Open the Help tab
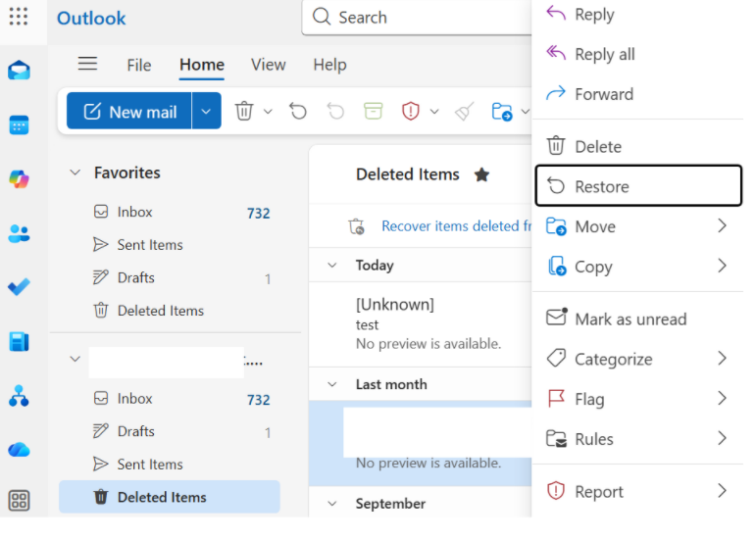This screenshot has height=540, width=756. point(329,65)
